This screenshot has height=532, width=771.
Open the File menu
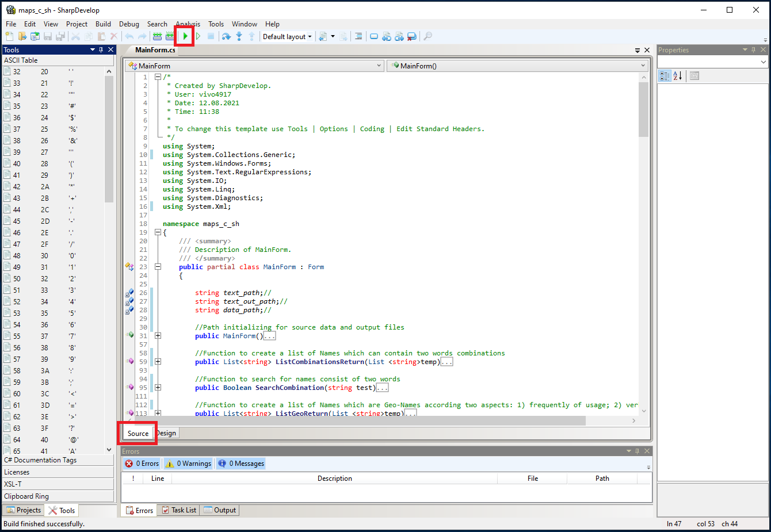click(x=11, y=24)
